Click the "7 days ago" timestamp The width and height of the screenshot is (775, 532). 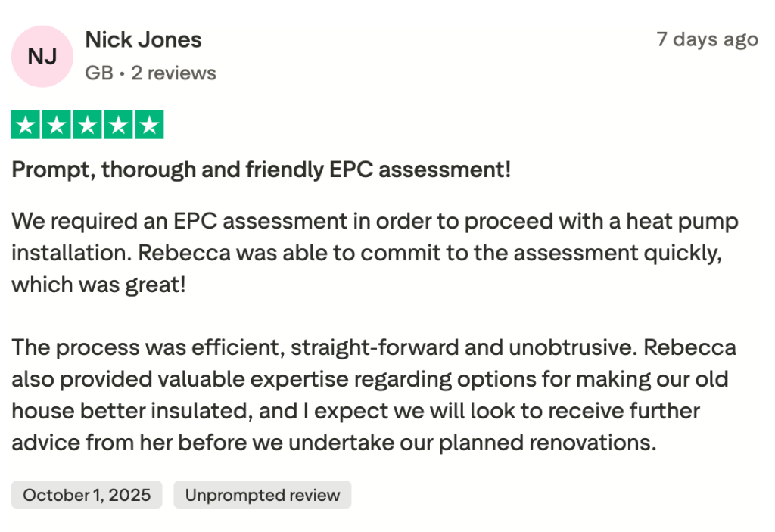point(707,39)
